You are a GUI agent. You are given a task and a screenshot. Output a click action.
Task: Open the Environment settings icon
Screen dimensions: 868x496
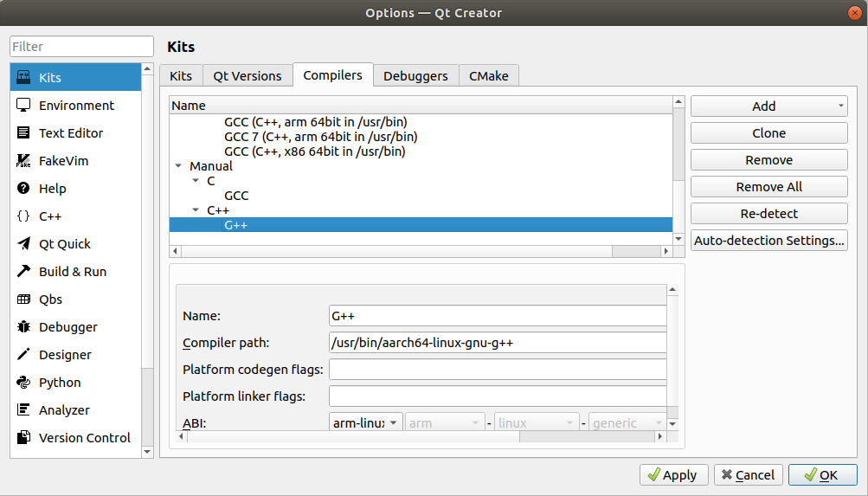pos(24,106)
